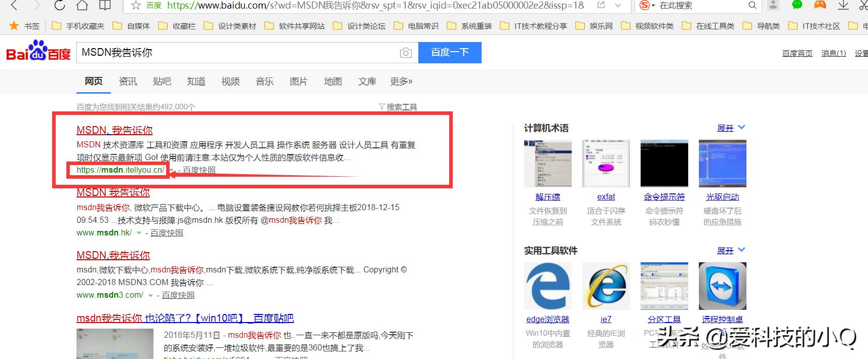
Task: Open the 设计类论坛 bookmark folder
Action: [x=359, y=26]
